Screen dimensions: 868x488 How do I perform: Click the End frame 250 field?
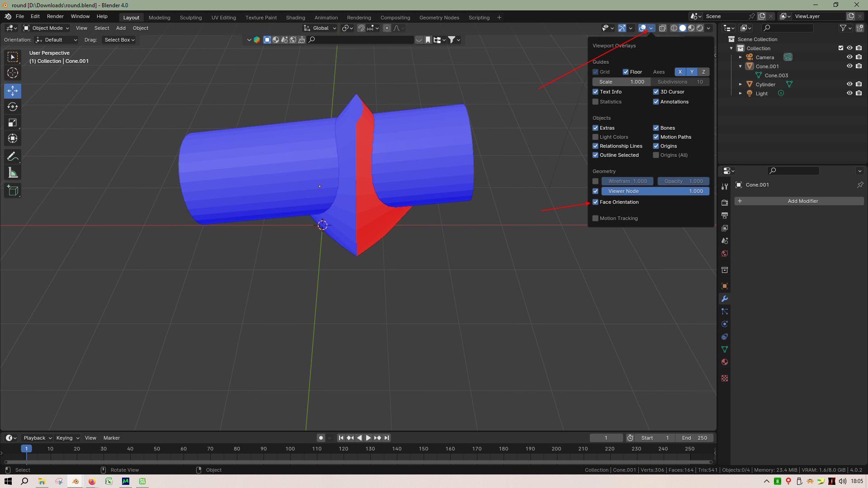pyautogui.click(x=694, y=438)
